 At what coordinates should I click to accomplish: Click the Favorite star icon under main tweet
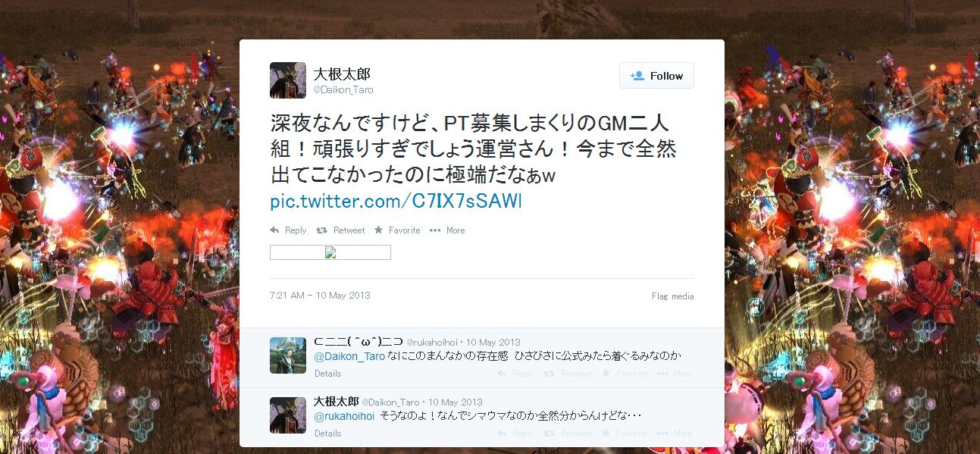(x=378, y=230)
